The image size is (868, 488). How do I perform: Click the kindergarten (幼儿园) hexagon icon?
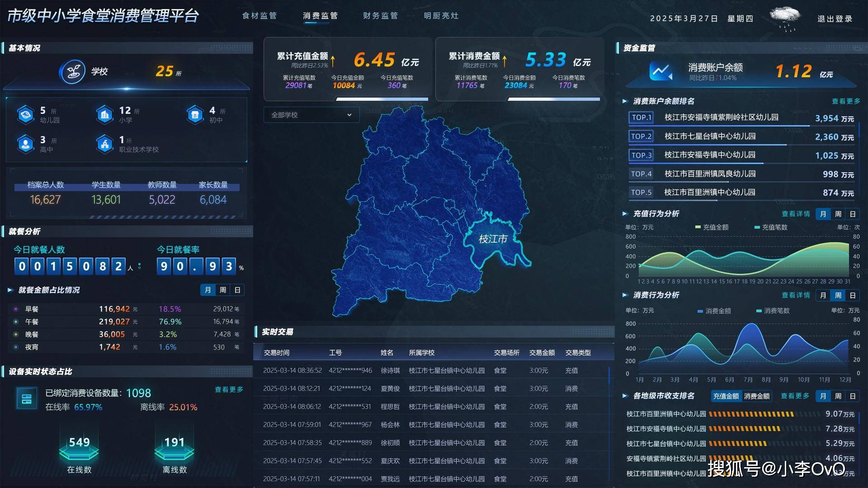click(x=25, y=115)
